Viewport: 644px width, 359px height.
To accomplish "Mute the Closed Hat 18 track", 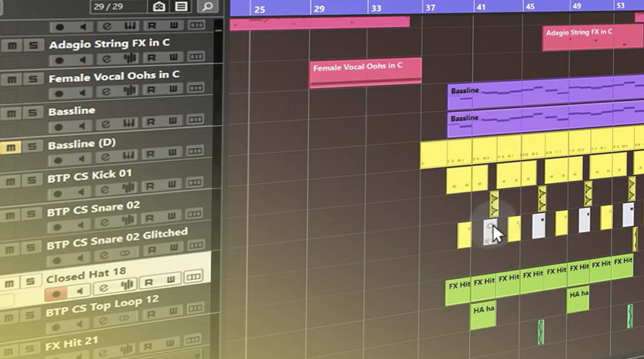I will (9, 284).
